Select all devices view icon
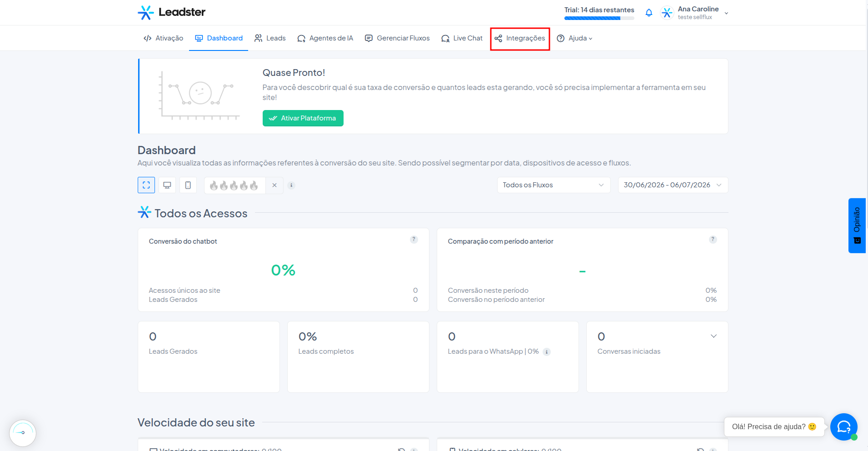868x451 pixels. click(146, 185)
